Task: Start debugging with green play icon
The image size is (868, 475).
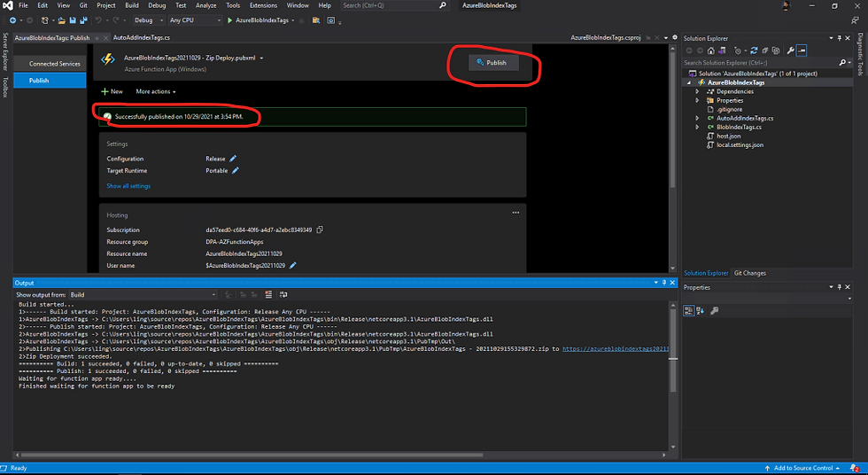Action: pyautogui.click(x=229, y=20)
